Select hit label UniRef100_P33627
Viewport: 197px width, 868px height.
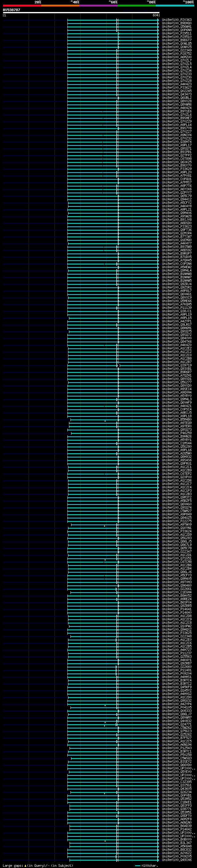pyautogui.click(x=177, y=88)
